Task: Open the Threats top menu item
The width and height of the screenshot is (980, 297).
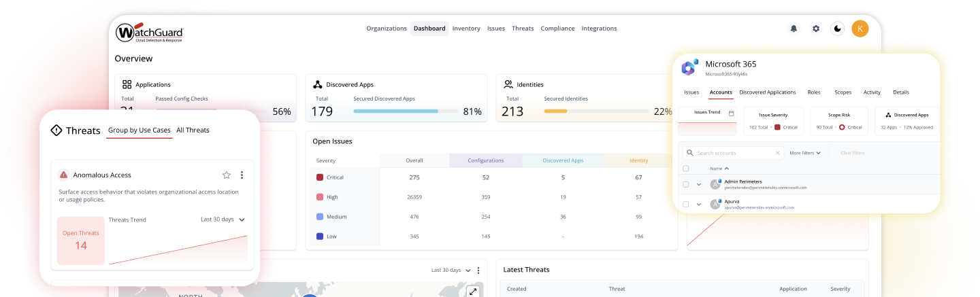Action: 523,29
